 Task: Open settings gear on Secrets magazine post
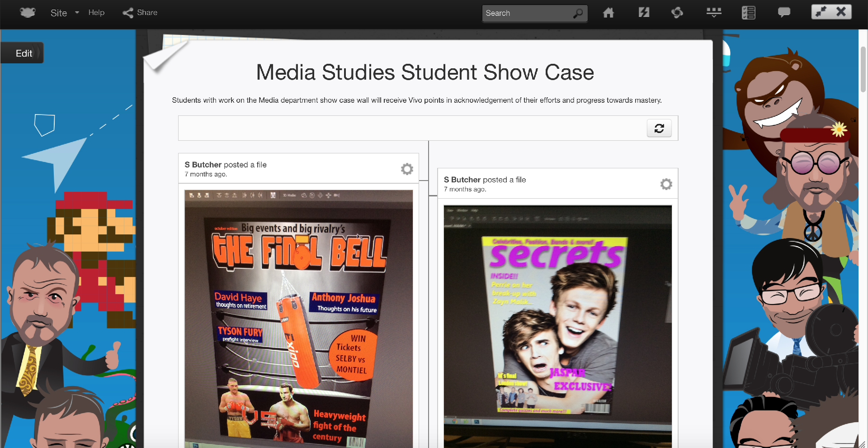666,184
